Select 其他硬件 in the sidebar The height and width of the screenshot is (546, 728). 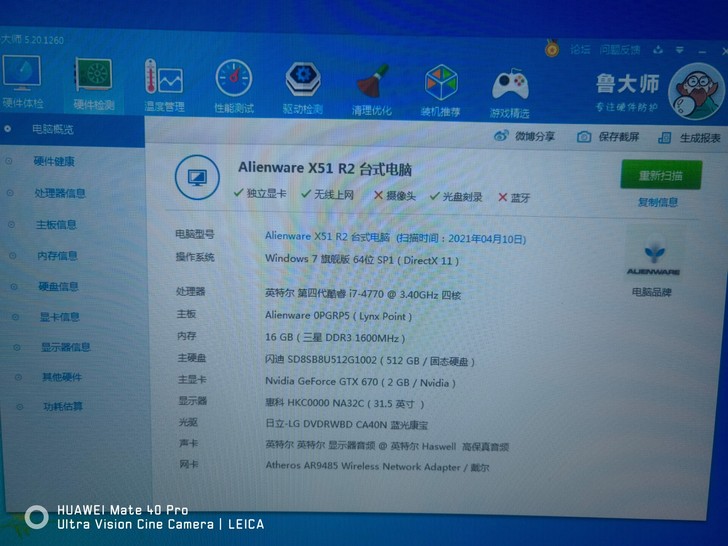62,377
